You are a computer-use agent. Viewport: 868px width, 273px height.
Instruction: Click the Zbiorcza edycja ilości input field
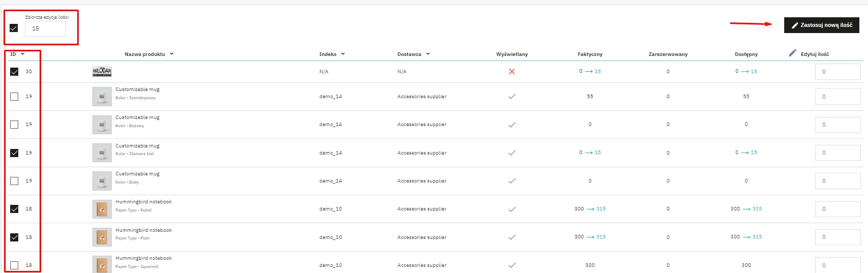click(x=45, y=29)
